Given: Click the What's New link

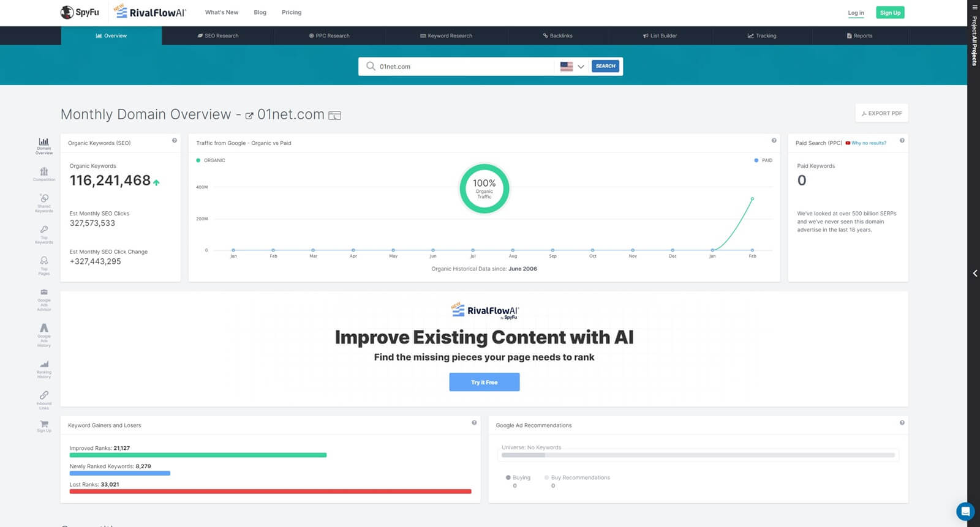Looking at the screenshot, I should 222,12.
